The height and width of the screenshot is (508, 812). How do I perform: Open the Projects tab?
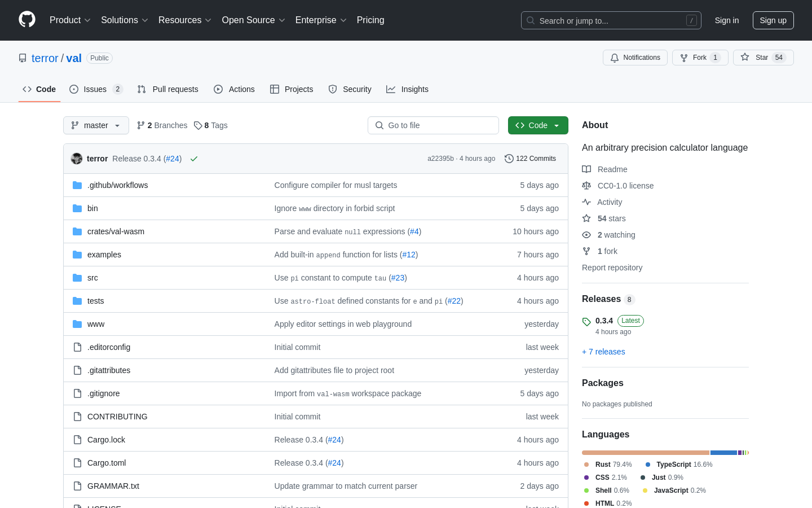pyautogui.click(x=292, y=89)
